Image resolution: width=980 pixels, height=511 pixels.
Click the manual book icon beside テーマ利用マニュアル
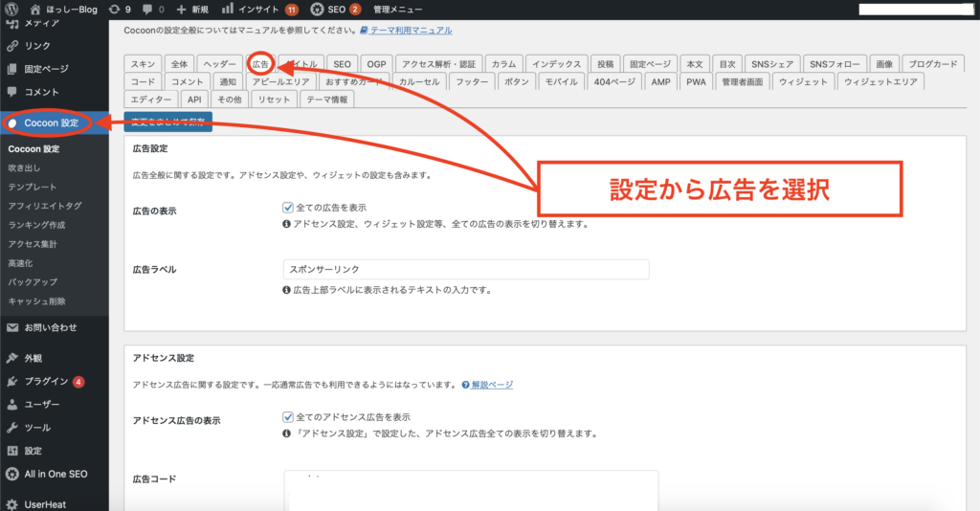pos(364,30)
